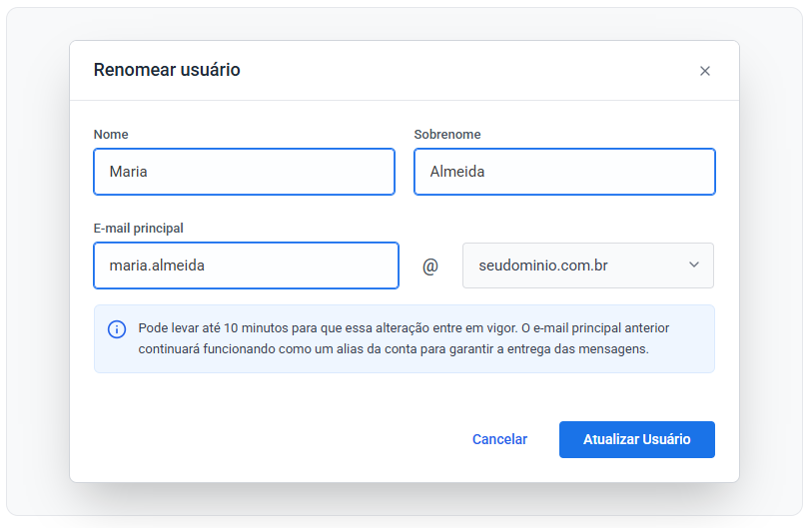Click the @ symbol between email and domain

point(430,266)
